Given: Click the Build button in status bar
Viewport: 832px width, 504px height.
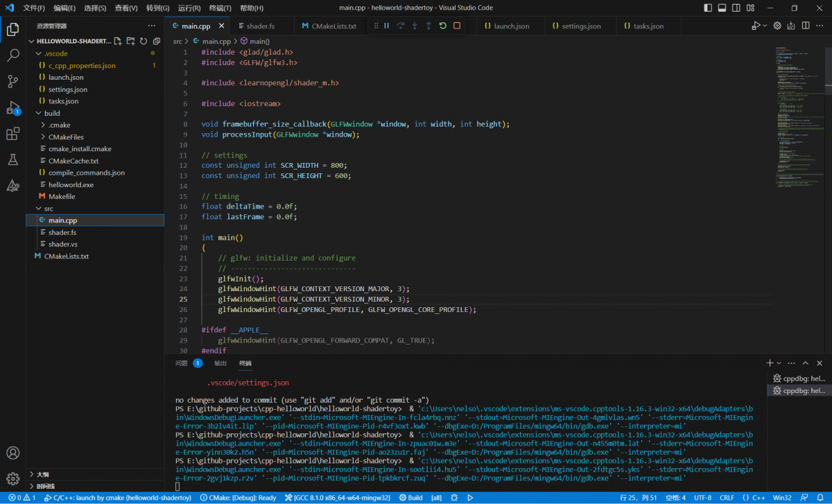Looking at the screenshot, I should (410, 498).
